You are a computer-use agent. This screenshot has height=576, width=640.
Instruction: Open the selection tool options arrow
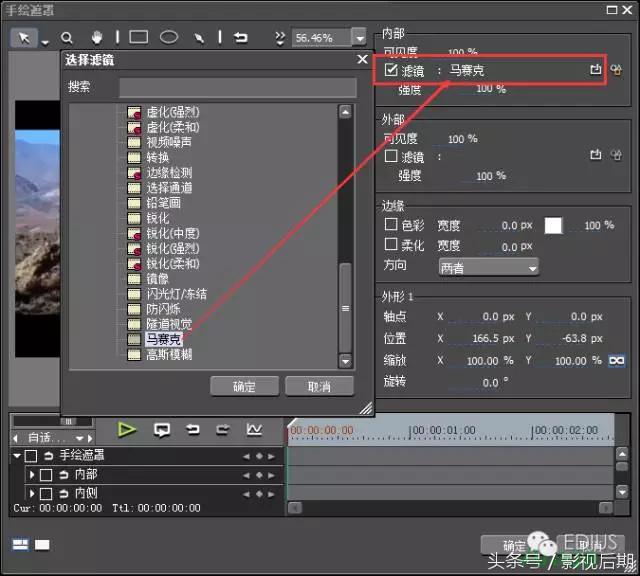coord(45,42)
